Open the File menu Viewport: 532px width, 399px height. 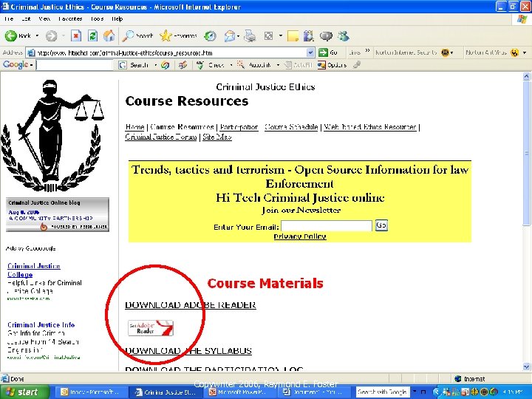[9, 19]
